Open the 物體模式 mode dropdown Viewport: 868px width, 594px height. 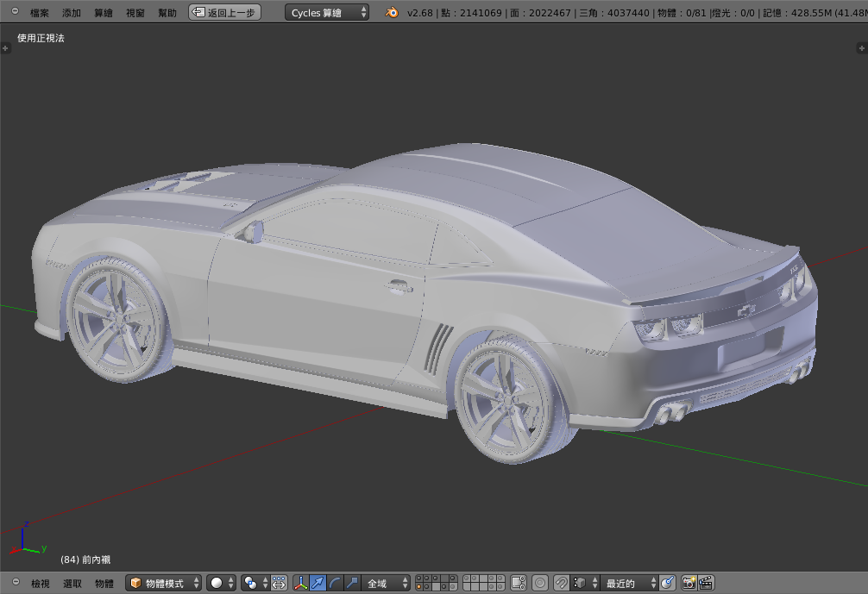164,584
